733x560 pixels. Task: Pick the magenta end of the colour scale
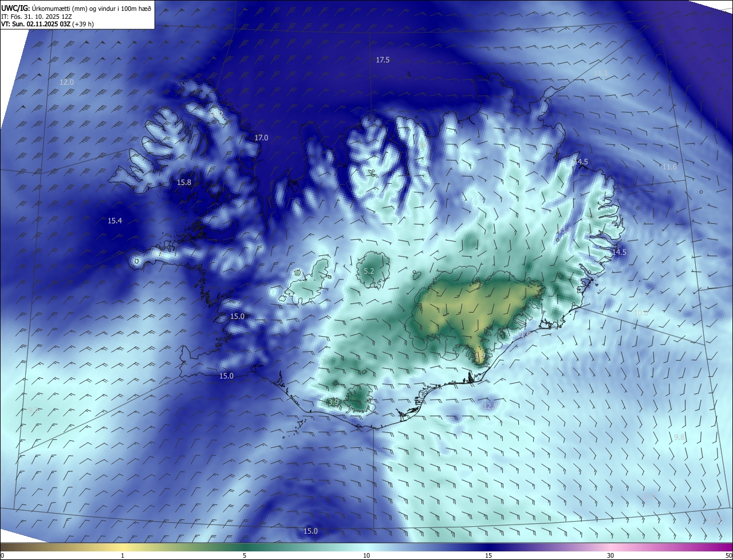click(716, 547)
